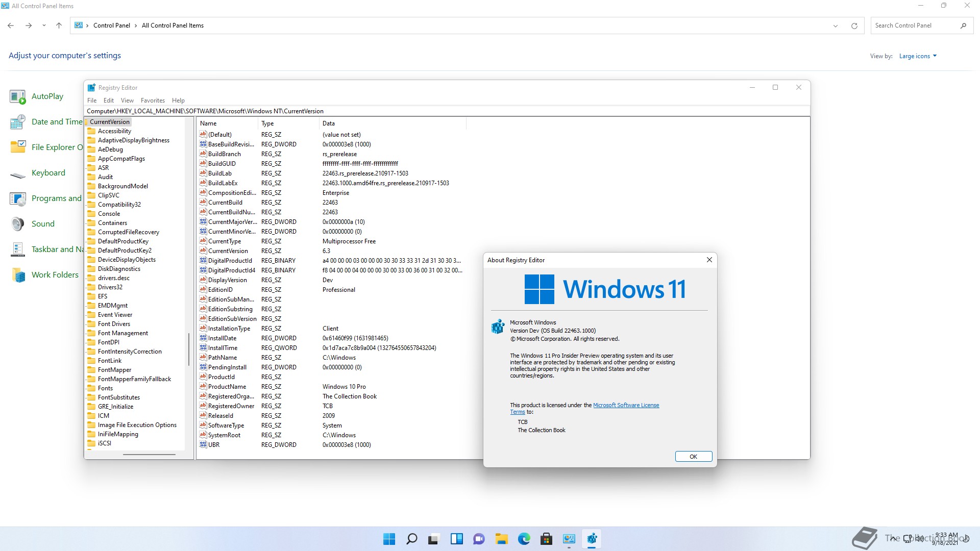Click the registry tree horizontal scrollbar
980x551 pixels.
click(x=149, y=454)
